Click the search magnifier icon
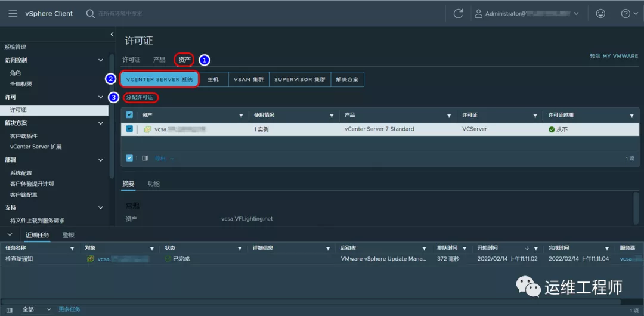The height and width of the screenshot is (316, 644). click(x=91, y=13)
